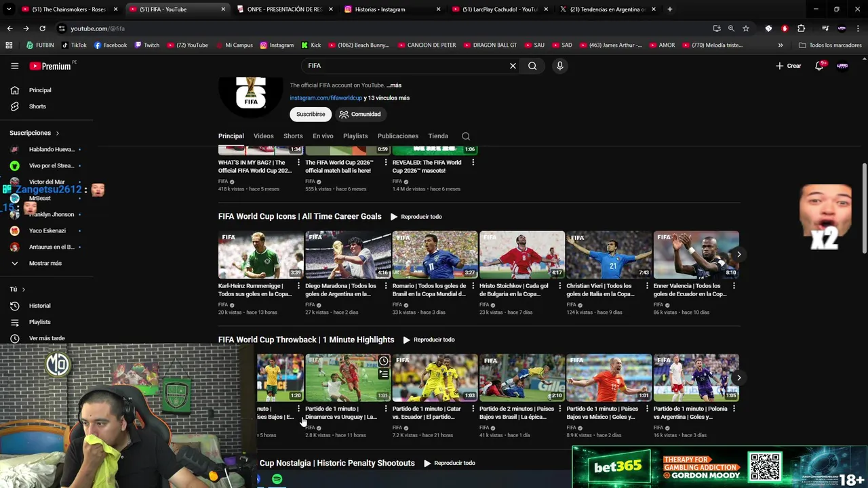
Task: Click the browser address bar
Action: click(380, 28)
